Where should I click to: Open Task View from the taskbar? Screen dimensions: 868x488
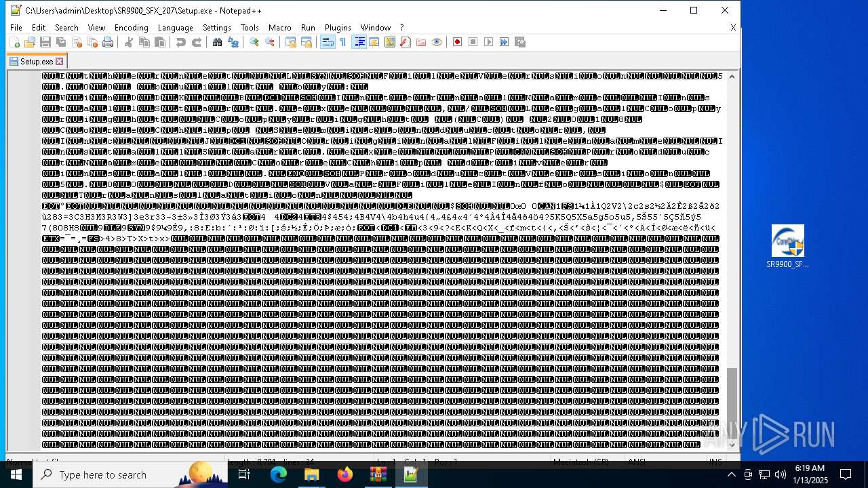pos(244,474)
